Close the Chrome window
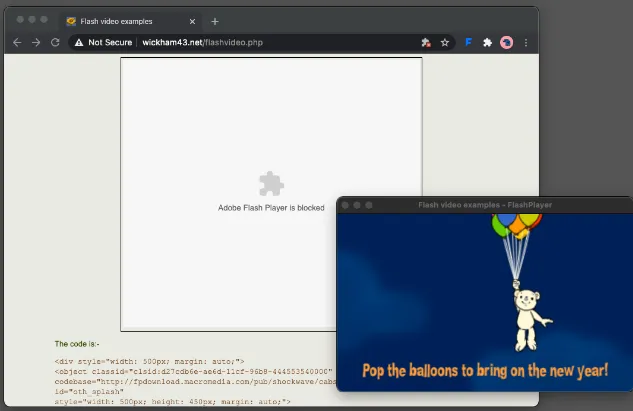 [x=20, y=19]
